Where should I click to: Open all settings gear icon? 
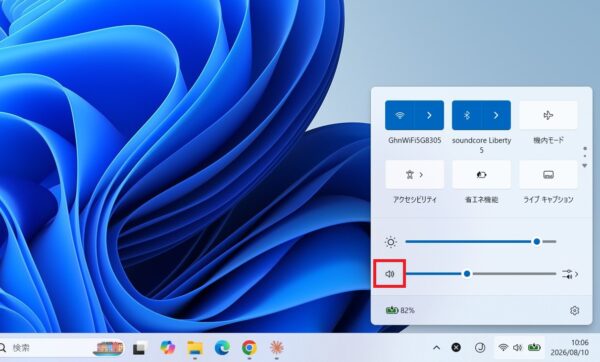pos(574,310)
